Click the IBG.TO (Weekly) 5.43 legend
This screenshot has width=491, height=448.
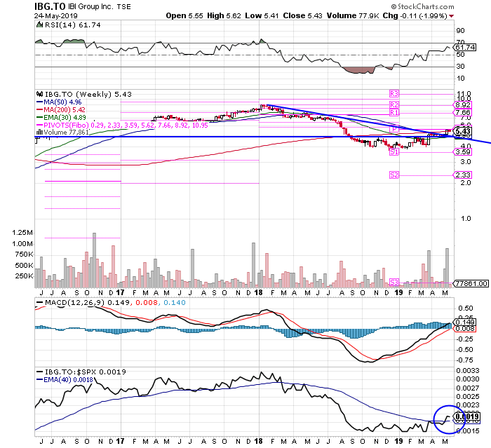88,94
